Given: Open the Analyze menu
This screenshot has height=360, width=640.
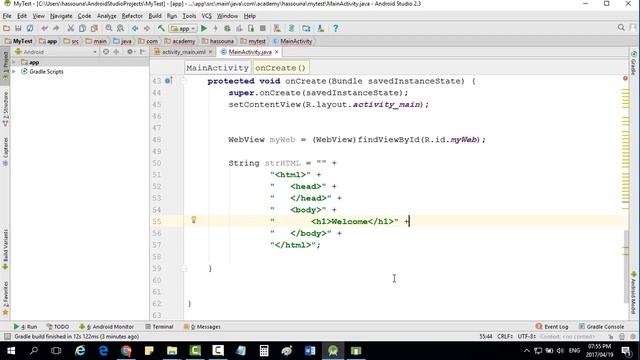Looking at the screenshot, I should click(x=107, y=16).
